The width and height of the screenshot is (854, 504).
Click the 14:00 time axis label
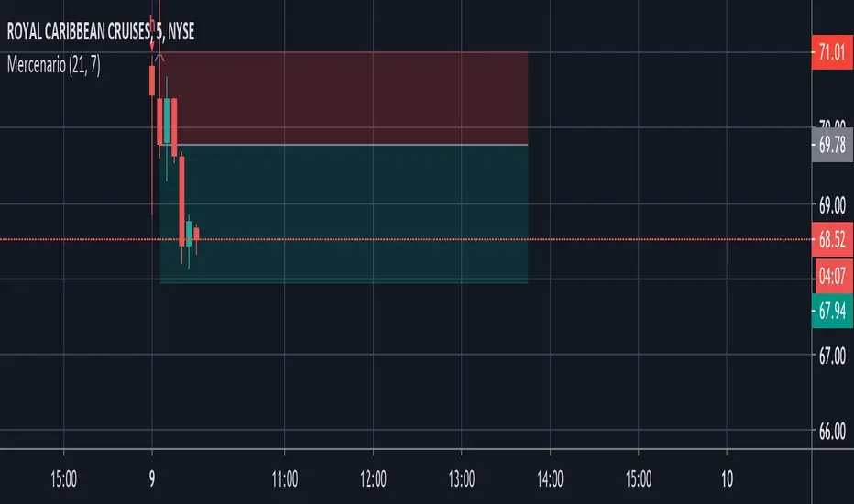click(x=550, y=477)
